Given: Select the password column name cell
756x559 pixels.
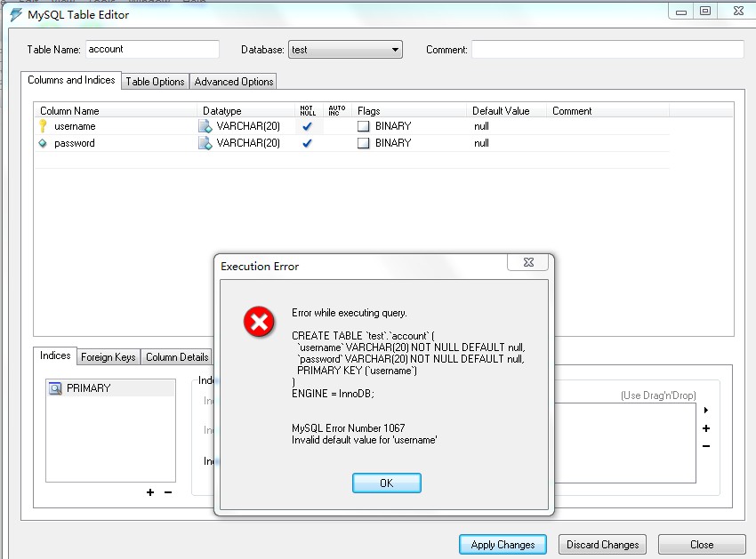Looking at the screenshot, I should point(74,143).
